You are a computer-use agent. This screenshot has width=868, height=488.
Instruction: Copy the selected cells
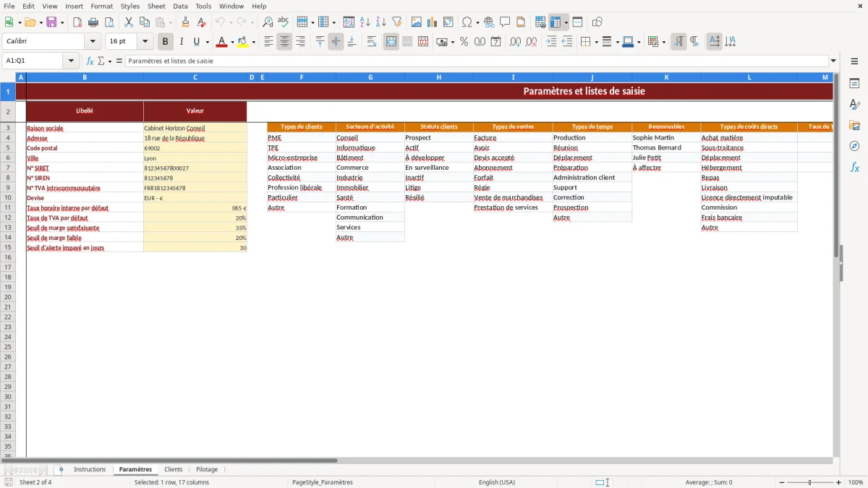(x=145, y=22)
